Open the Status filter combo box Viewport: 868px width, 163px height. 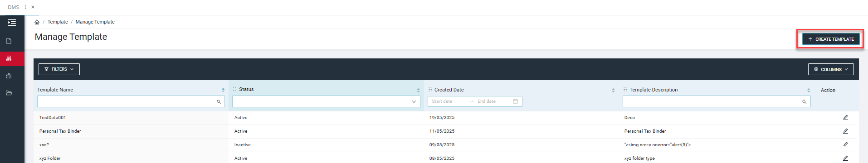click(x=326, y=101)
